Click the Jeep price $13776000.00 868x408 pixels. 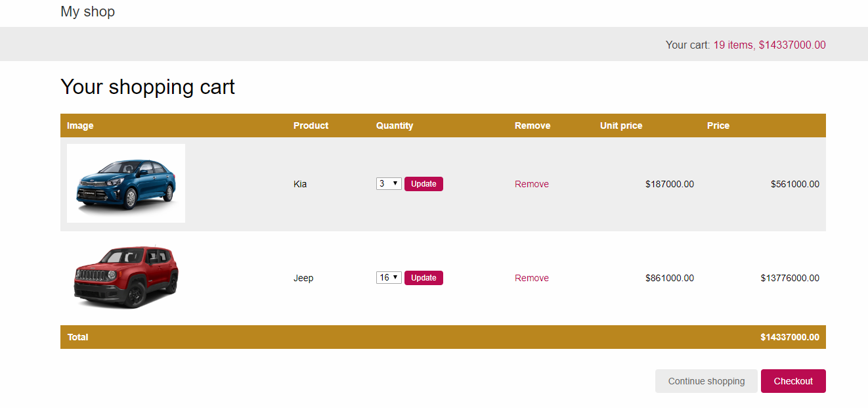pyautogui.click(x=790, y=278)
